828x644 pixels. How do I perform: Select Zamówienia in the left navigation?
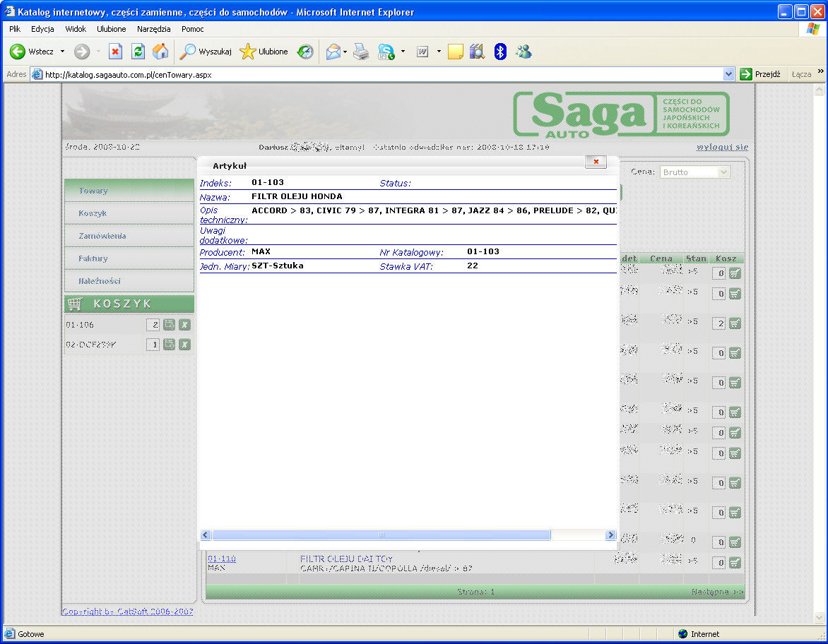point(129,236)
